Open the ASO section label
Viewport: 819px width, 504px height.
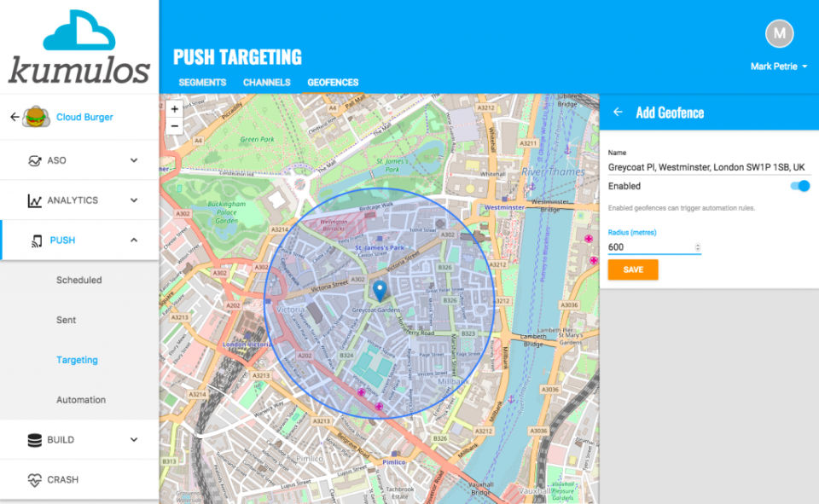click(56, 160)
